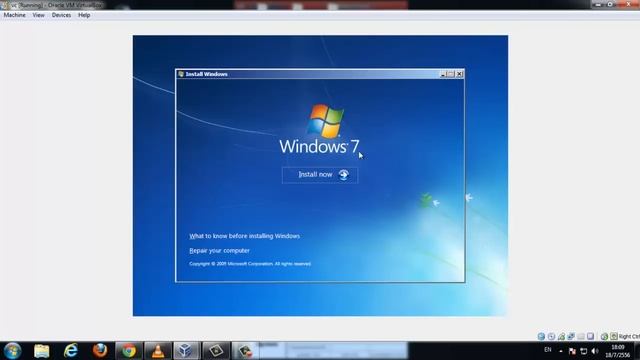Click the Install Windows title bar icon
This screenshot has width=640, height=360.
[x=181, y=74]
